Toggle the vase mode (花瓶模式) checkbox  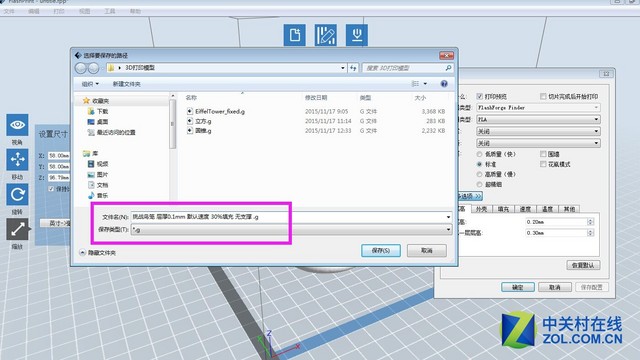[x=543, y=164]
